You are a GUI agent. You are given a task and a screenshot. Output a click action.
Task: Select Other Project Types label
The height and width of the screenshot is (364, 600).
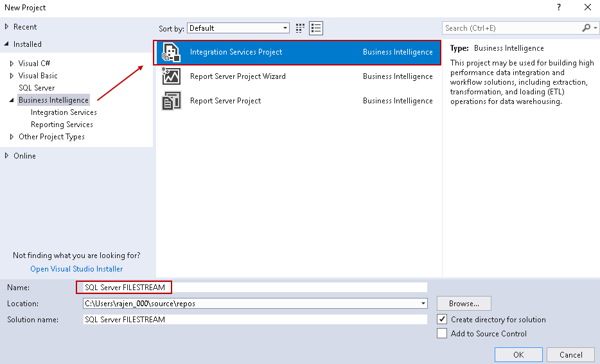(51, 137)
